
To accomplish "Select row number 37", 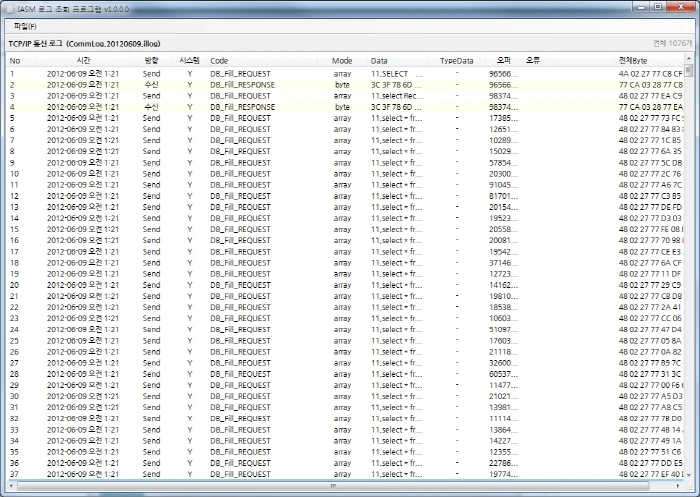I will pos(14,474).
